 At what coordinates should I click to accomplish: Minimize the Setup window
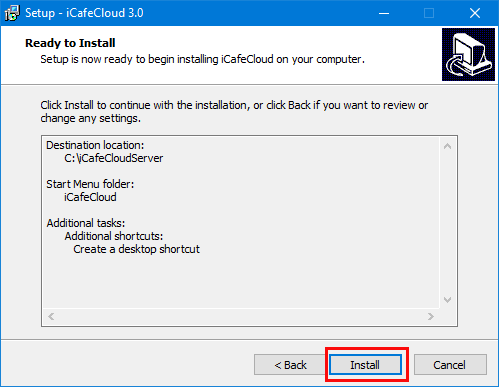click(384, 13)
